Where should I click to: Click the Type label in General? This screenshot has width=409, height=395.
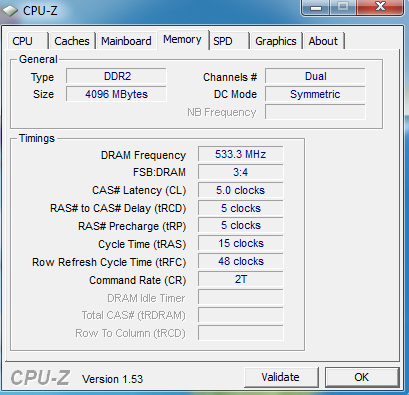pos(42,78)
